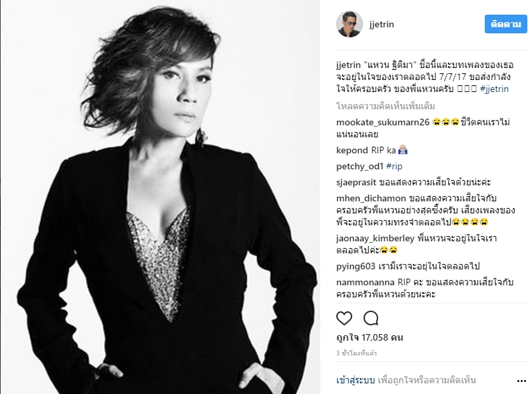Visit mhen_dichamon's profile
The width and height of the screenshot is (532, 394).
coord(371,199)
